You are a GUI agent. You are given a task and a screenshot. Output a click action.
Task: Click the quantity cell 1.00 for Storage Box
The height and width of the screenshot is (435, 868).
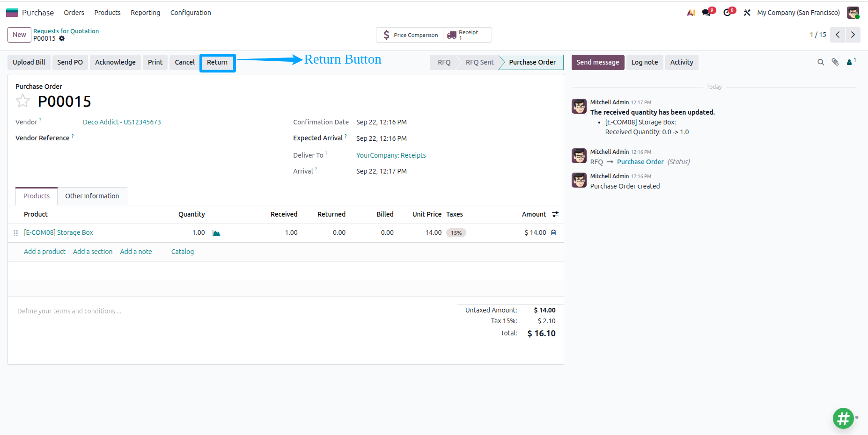point(199,232)
